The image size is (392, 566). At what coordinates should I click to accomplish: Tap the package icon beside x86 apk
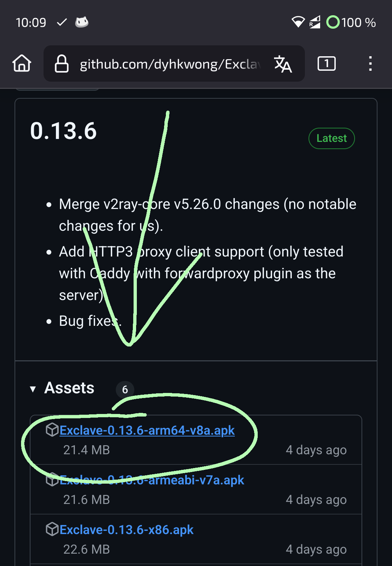pos(52,529)
